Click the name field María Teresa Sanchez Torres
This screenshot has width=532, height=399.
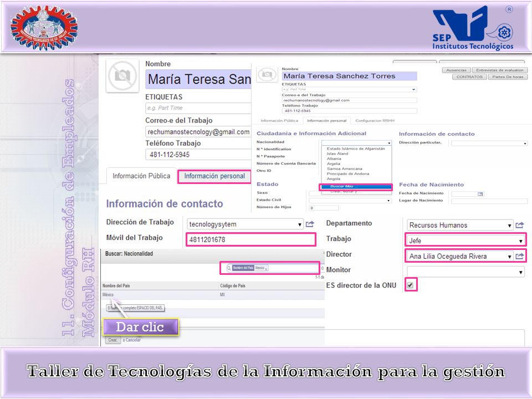pos(349,76)
